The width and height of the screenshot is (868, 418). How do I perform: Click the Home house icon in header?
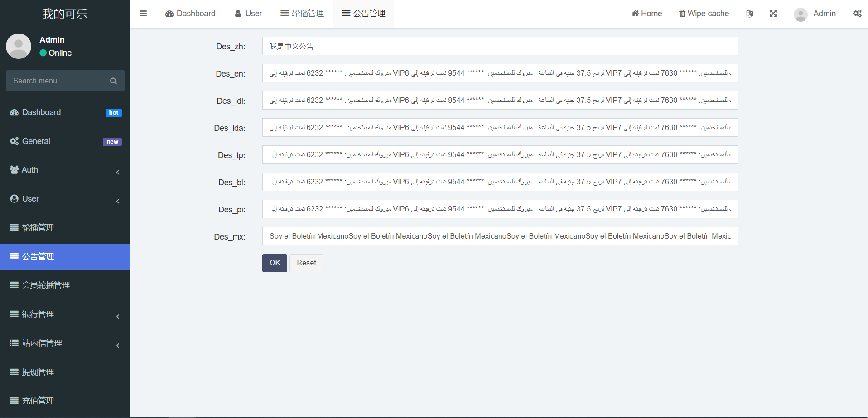tap(635, 14)
